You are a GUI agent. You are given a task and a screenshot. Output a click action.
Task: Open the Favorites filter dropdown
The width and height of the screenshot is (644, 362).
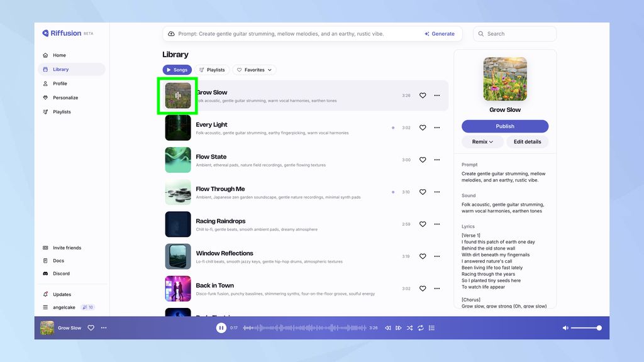point(254,70)
